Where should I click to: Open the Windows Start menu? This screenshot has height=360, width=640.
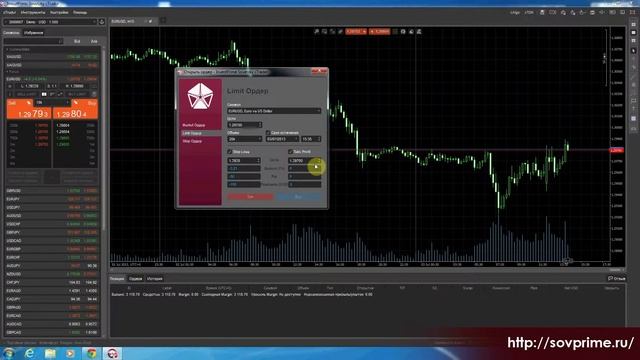click(x=9, y=353)
